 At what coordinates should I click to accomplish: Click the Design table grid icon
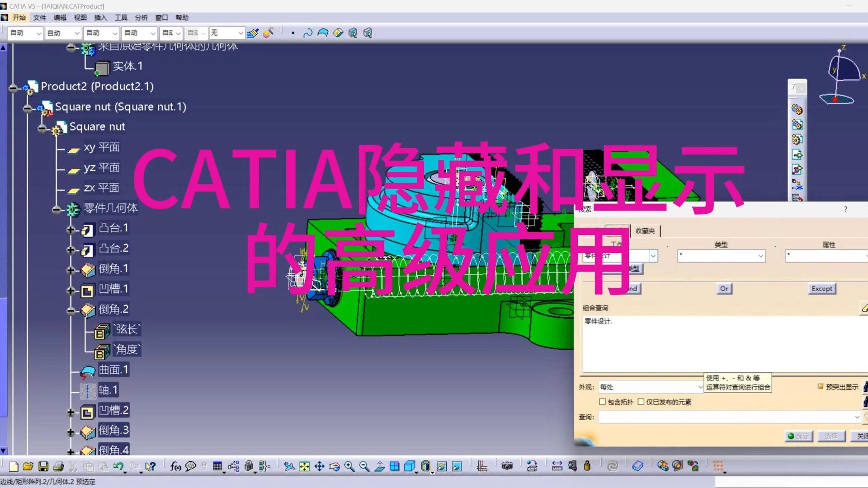[217, 466]
